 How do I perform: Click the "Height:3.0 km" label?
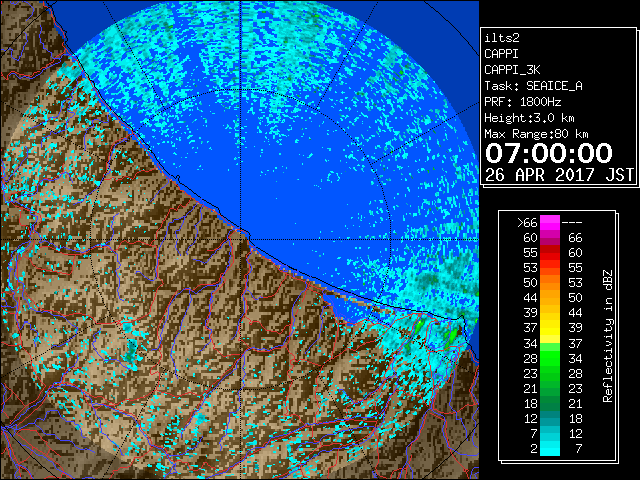point(529,118)
